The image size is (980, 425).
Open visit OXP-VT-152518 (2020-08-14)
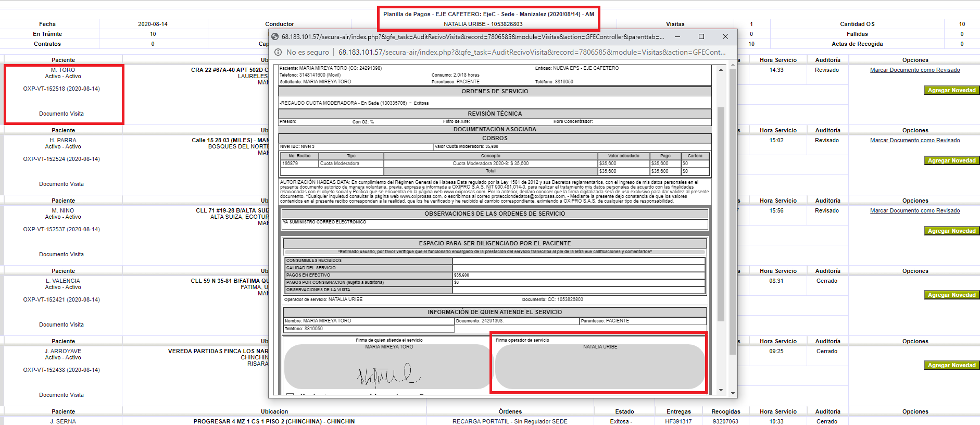pos(61,89)
